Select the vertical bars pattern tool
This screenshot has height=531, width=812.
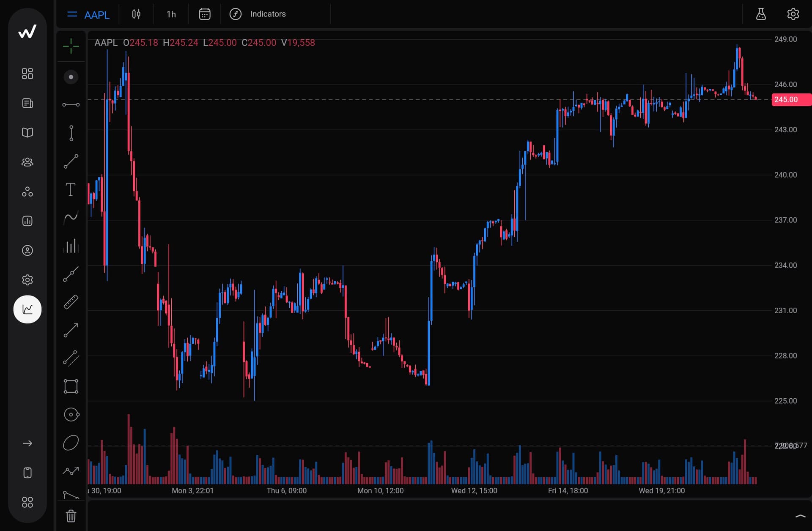(x=71, y=246)
